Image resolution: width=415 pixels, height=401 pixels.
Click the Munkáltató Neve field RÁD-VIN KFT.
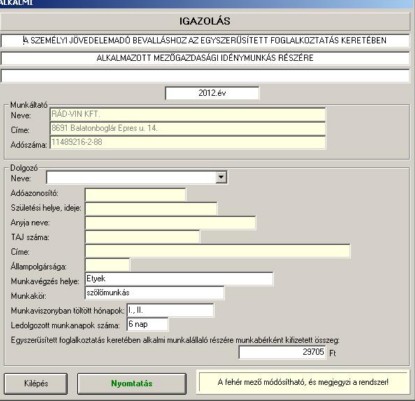coord(187,114)
